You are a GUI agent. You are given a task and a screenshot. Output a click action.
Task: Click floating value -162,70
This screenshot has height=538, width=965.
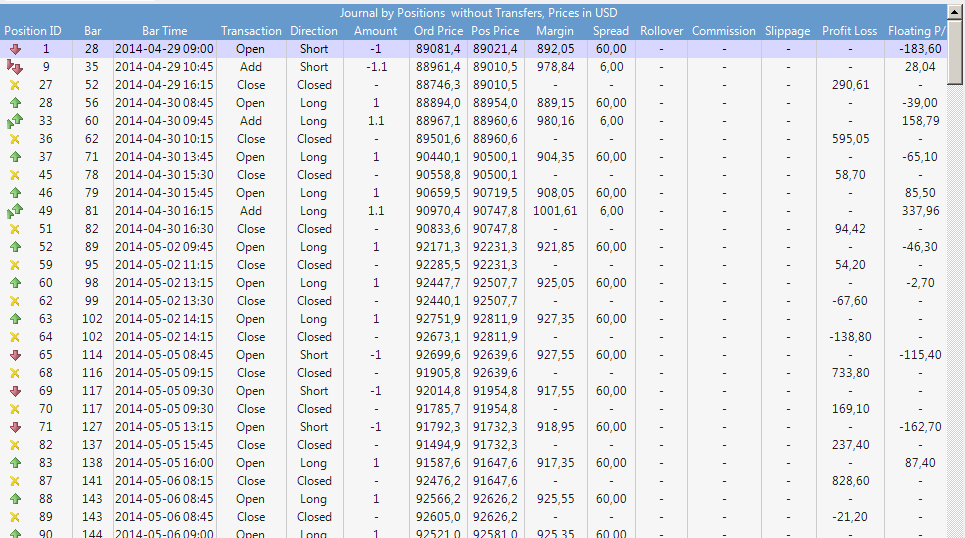pos(920,427)
